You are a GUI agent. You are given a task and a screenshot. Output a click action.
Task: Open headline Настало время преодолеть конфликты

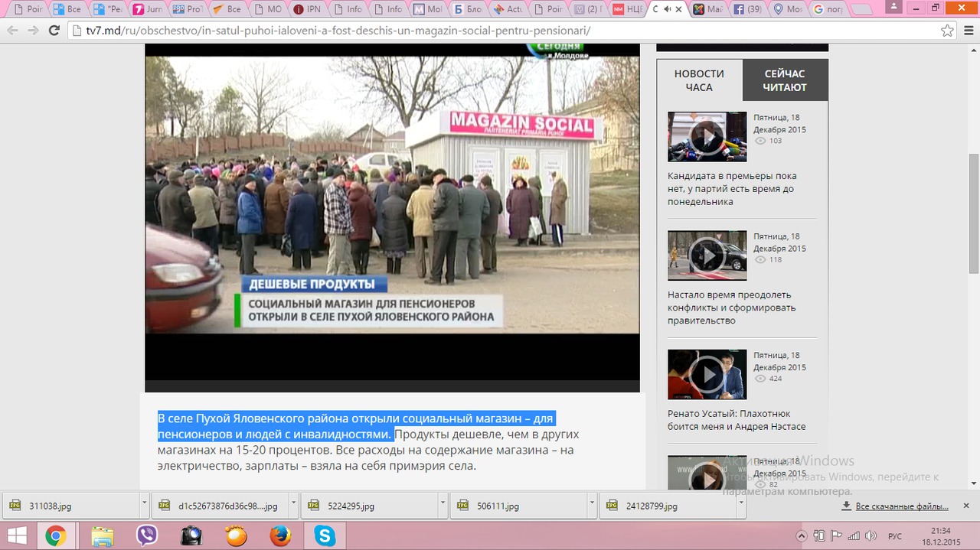[x=732, y=308]
